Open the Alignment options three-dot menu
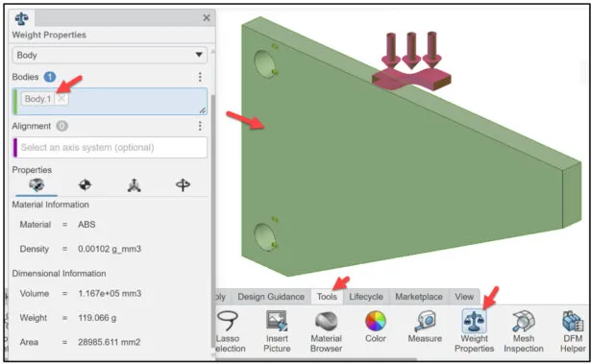591x364 pixels. (x=200, y=126)
